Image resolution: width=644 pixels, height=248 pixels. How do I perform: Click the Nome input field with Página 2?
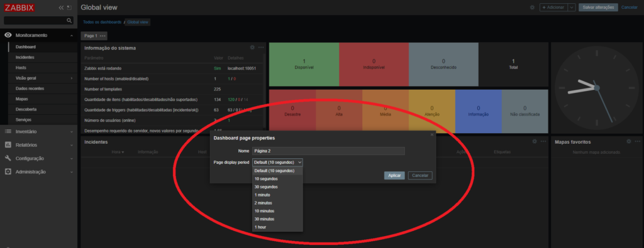(328, 151)
